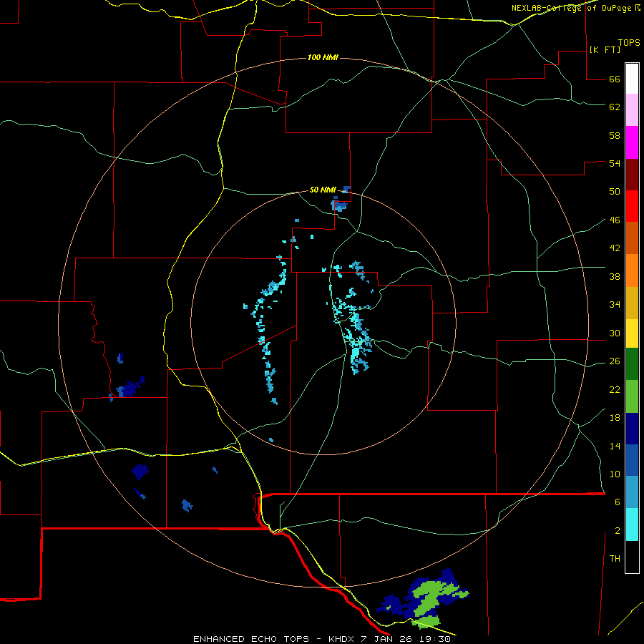The height and width of the screenshot is (644, 644).
Task: Click the legend value 14
Action: click(x=615, y=446)
